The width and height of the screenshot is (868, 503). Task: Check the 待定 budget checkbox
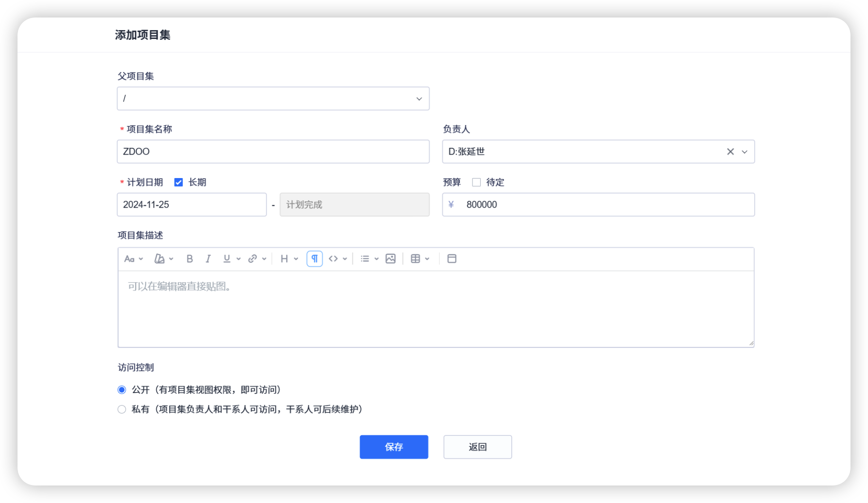pos(476,182)
